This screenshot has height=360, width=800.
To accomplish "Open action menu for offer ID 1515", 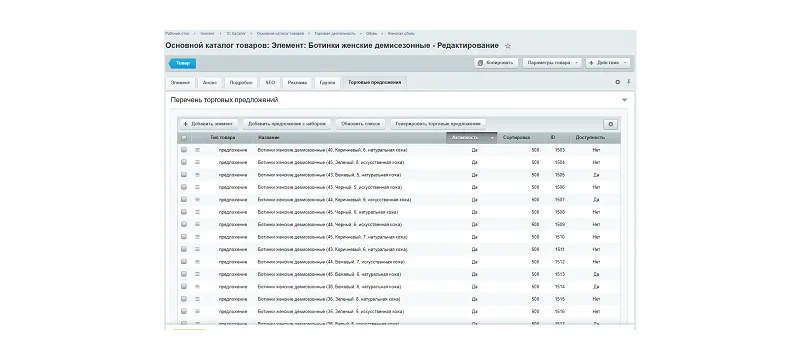I will tap(197, 299).
